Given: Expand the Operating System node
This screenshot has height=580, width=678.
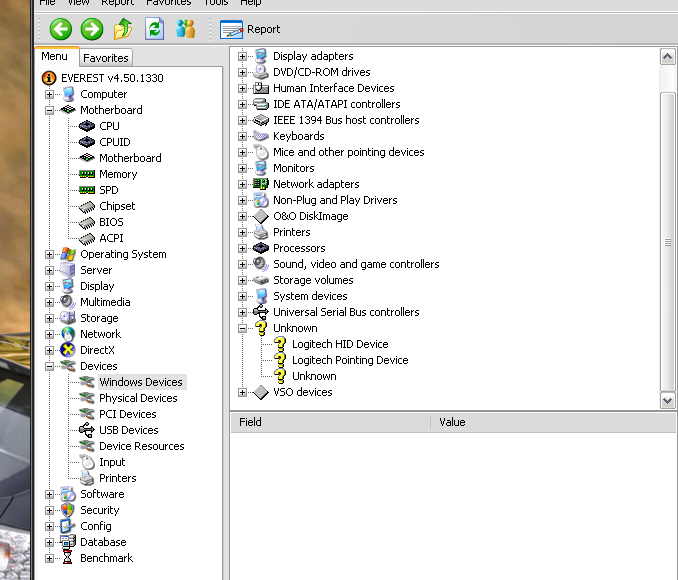Looking at the screenshot, I should tap(49, 254).
